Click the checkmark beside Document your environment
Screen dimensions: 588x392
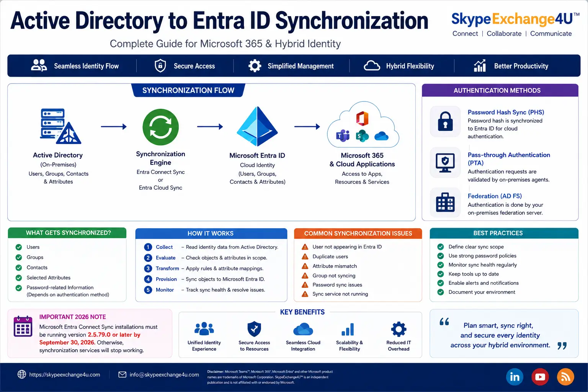441,292
